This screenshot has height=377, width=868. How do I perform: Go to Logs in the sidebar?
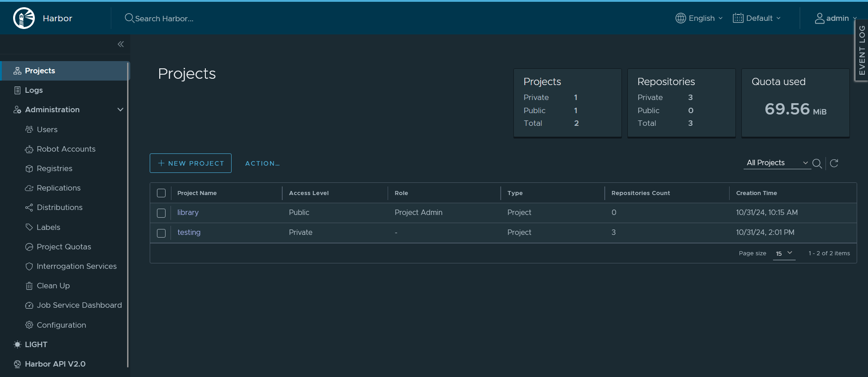pos(33,90)
